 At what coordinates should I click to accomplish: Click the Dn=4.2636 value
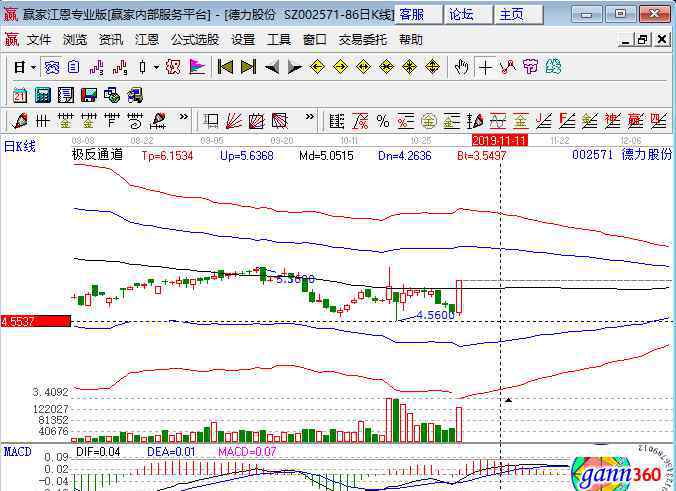(404, 156)
